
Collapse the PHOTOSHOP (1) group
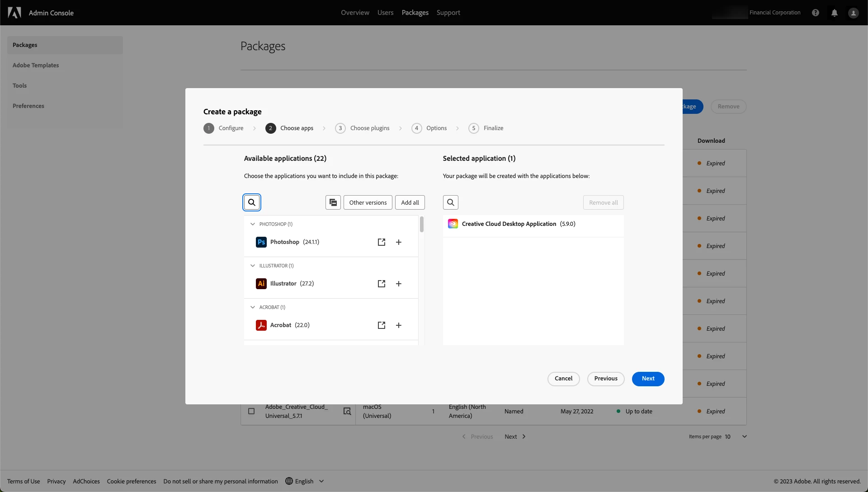253,224
